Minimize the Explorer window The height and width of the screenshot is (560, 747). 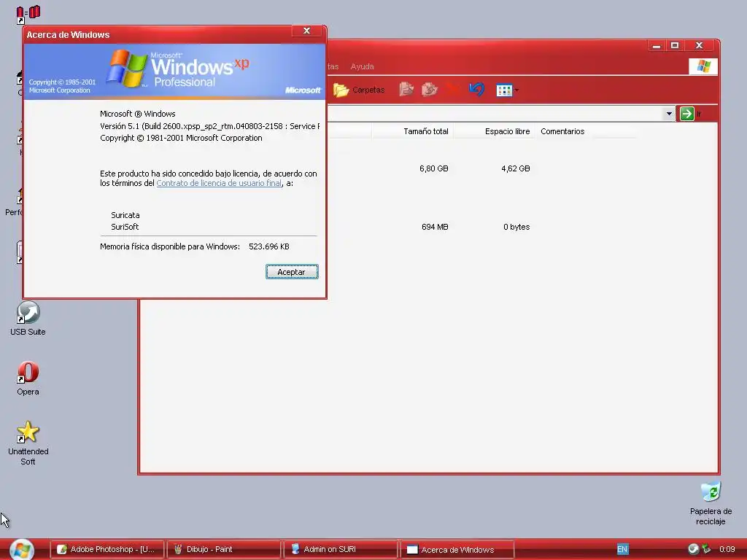(x=657, y=46)
